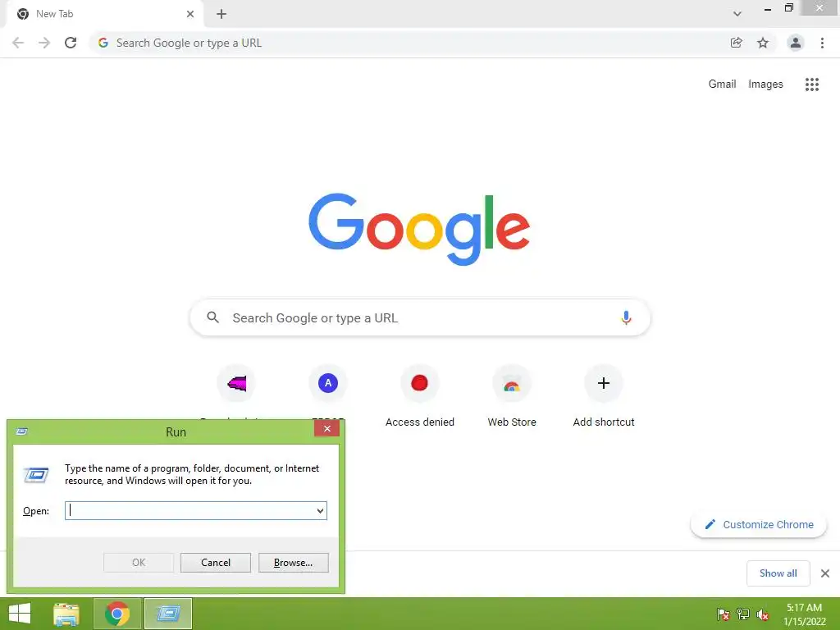Open the blue A shortcut tile
840x630 pixels.
coord(328,383)
